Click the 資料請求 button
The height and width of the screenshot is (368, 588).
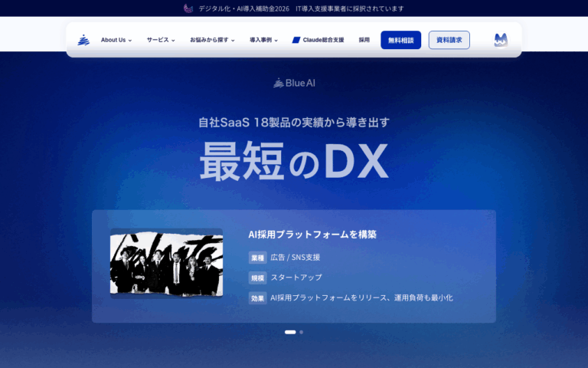pos(449,40)
